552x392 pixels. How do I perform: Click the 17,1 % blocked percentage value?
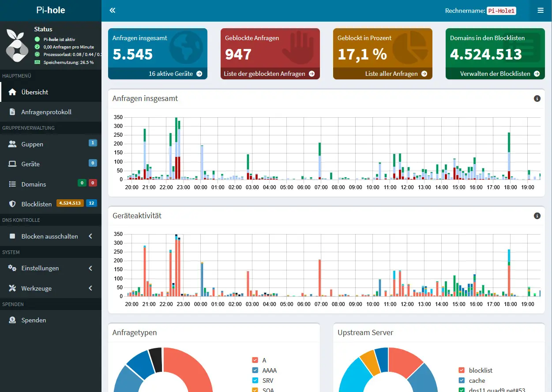[362, 54]
